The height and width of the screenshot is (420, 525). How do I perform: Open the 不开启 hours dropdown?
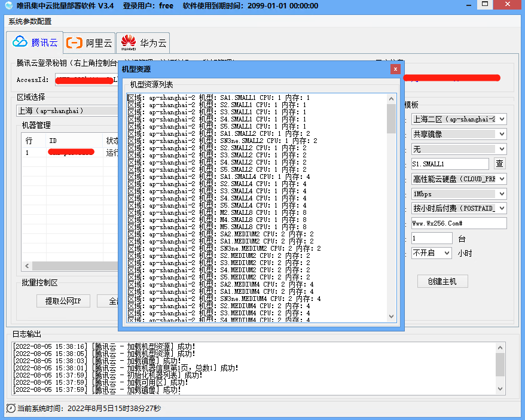432,253
